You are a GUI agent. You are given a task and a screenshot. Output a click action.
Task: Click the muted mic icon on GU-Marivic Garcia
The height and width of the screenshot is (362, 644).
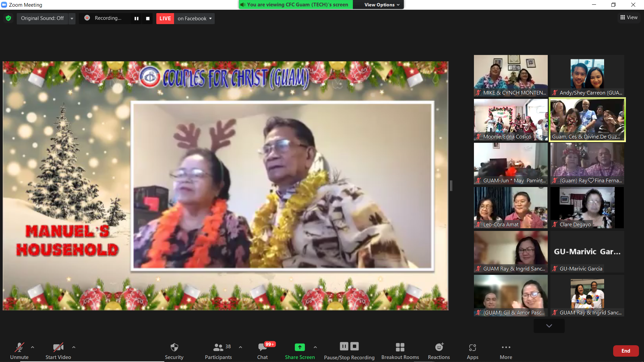pyautogui.click(x=555, y=268)
